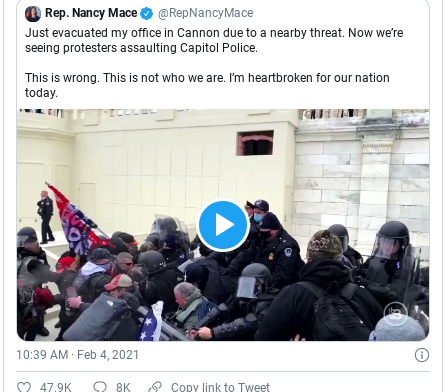
Task: Click the officer standing on steps in video
Action: pos(45,217)
